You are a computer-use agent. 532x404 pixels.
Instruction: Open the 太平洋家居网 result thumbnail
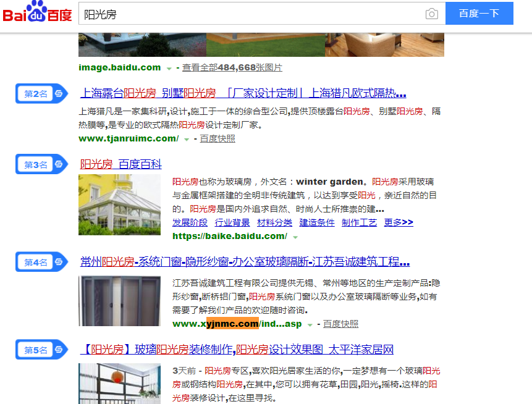[119, 384]
